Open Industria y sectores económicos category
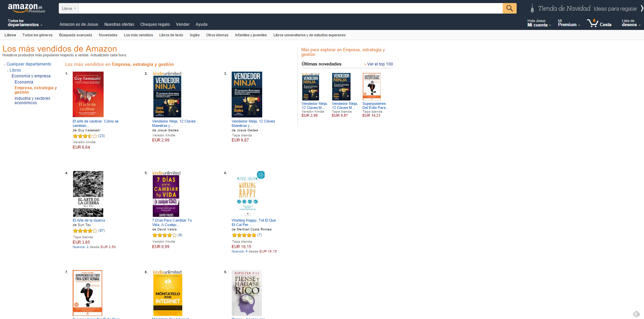644x319 pixels. coord(32,100)
